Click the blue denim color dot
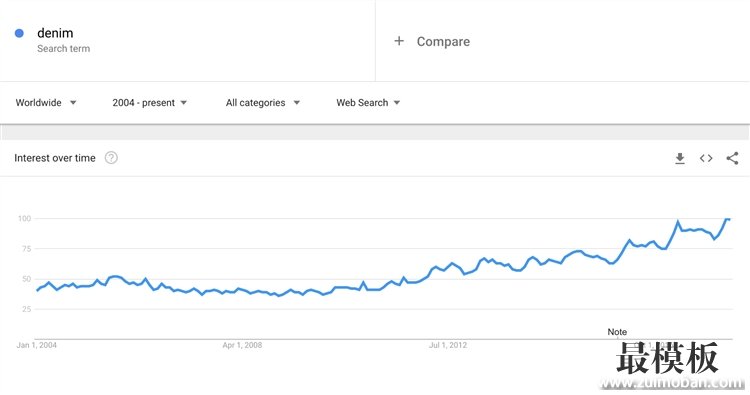The image size is (750, 395). [x=19, y=33]
